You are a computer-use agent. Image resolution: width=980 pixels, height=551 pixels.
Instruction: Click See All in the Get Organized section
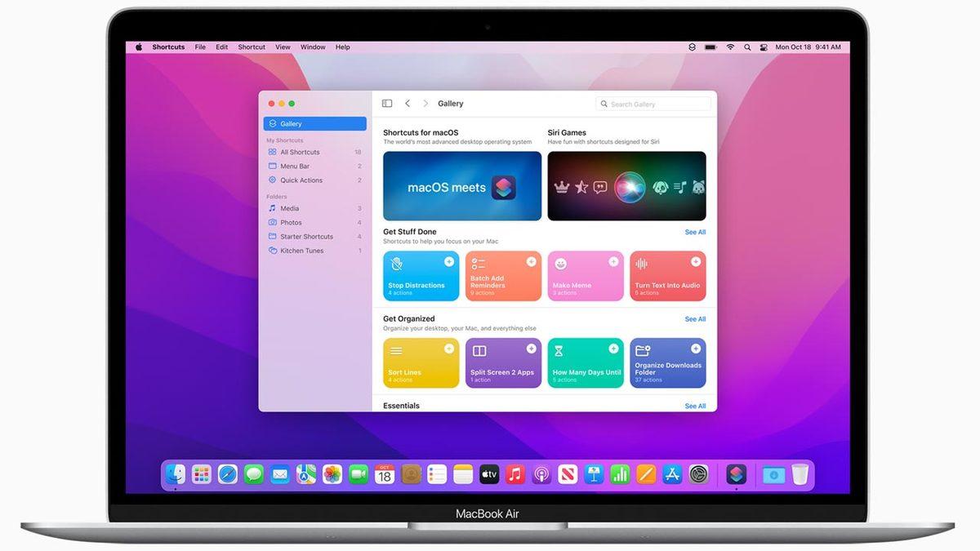point(695,318)
